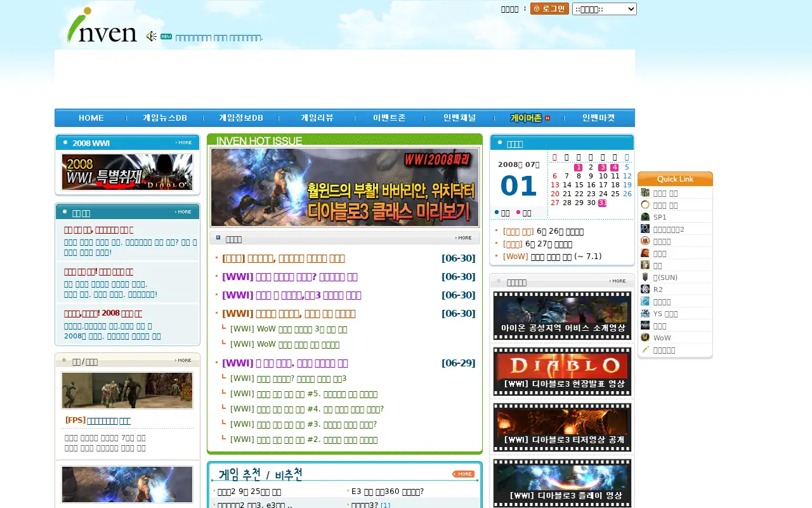Click the green NEW badge icon
The width and height of the screenshot is (812, 508).
pos(166,36)
